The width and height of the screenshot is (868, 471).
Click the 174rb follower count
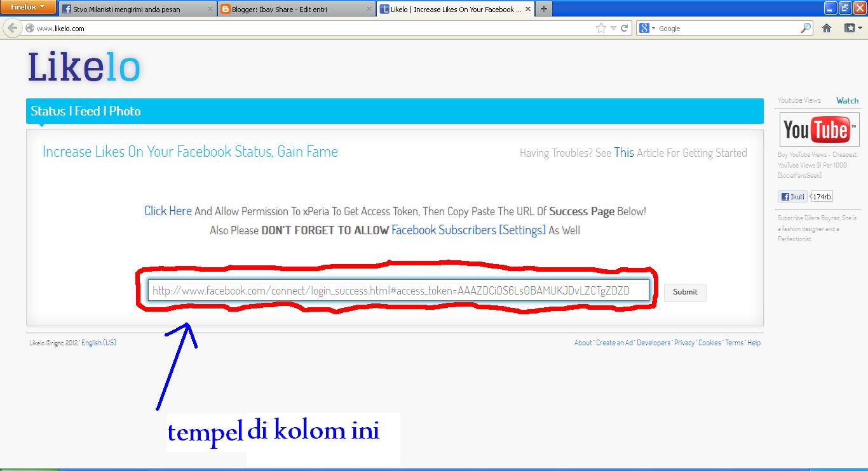[822, 197]
